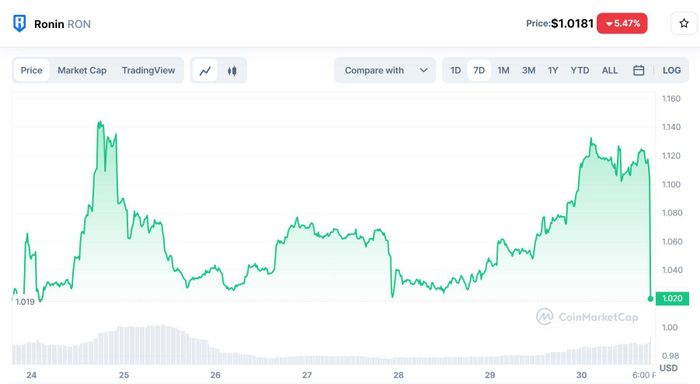700x384 pixels.
Task: Click the volume bars above date 25
Action: pyautogui.click(x=124, y=345)
